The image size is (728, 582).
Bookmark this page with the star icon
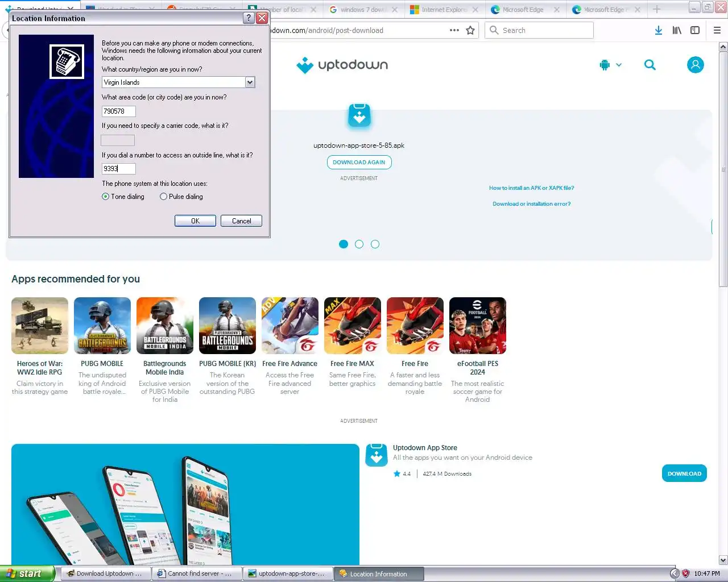[x=470, y=30]
